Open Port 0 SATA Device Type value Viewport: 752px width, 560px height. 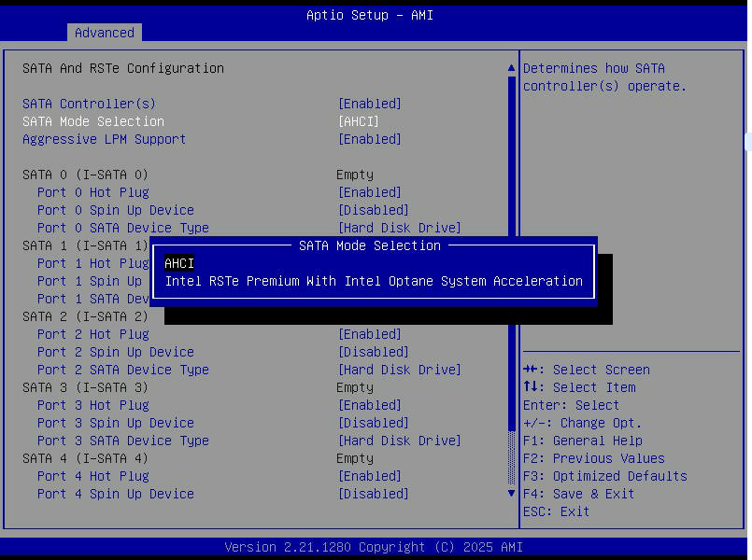pos(399,228)
